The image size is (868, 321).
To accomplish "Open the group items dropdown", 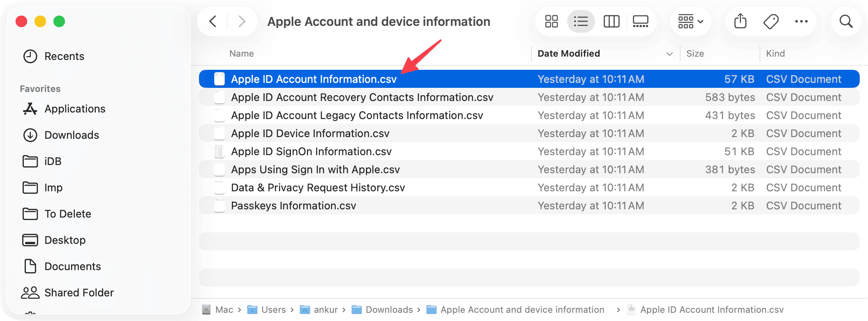I will coord(690,21).
